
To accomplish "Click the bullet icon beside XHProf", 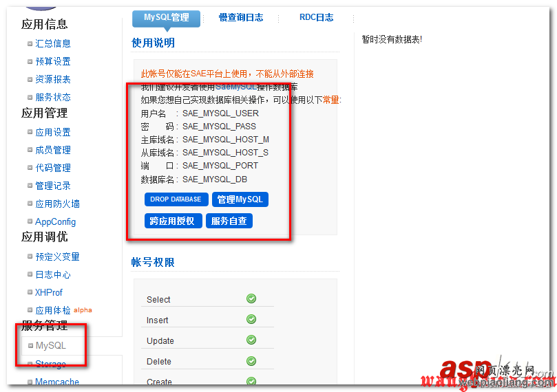I will 30,292.
